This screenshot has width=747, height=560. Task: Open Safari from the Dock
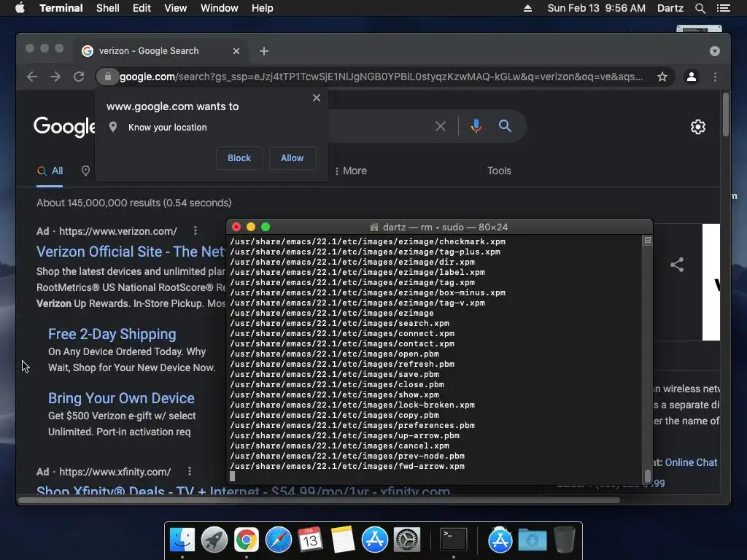pos(278,540)
